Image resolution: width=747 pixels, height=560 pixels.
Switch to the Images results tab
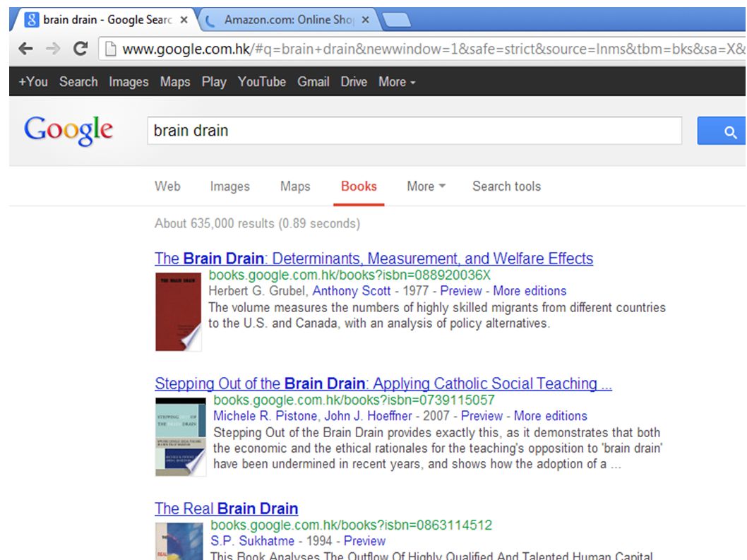pos(230,186)
